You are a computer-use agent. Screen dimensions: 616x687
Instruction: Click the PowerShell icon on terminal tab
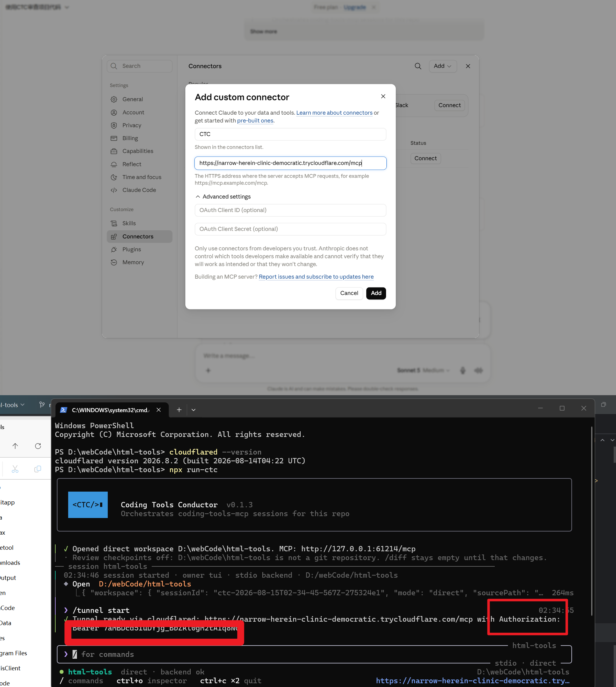(63, 410)
